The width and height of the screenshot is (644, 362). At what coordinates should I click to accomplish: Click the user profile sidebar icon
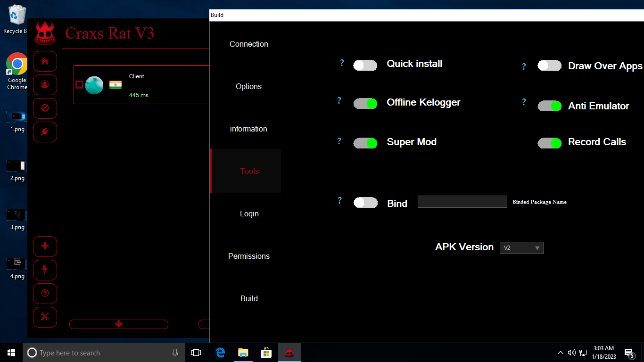[x=45, y=85]
